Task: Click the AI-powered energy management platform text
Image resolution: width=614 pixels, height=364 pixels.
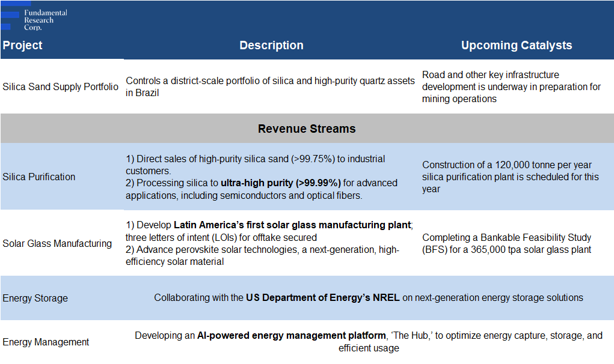Action: 291,335
